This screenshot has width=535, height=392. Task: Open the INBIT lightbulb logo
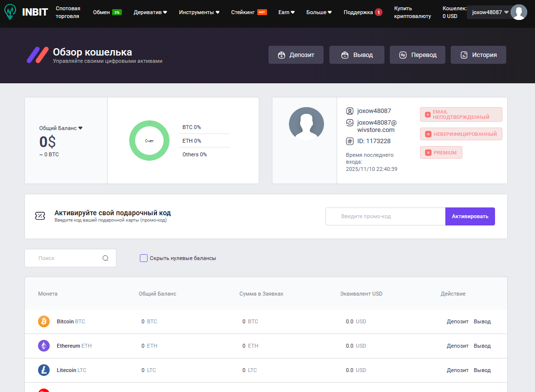click(x=10, y=12)
